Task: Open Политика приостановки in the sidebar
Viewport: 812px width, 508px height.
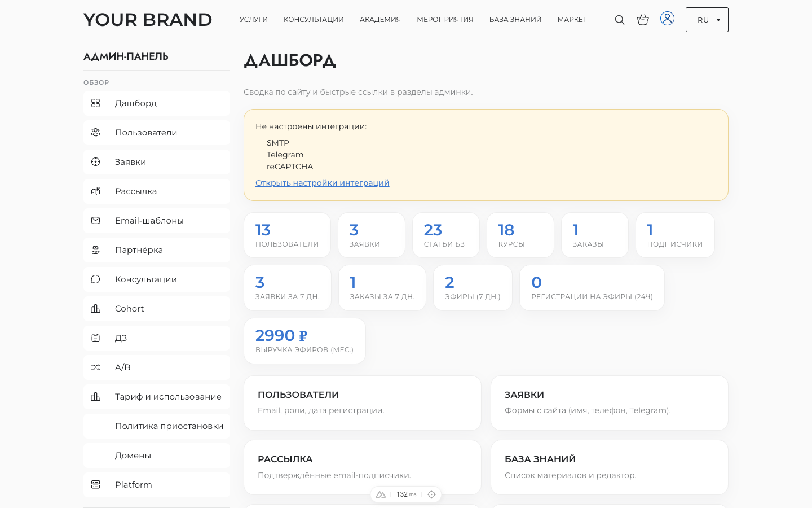Action: point(157,426)
